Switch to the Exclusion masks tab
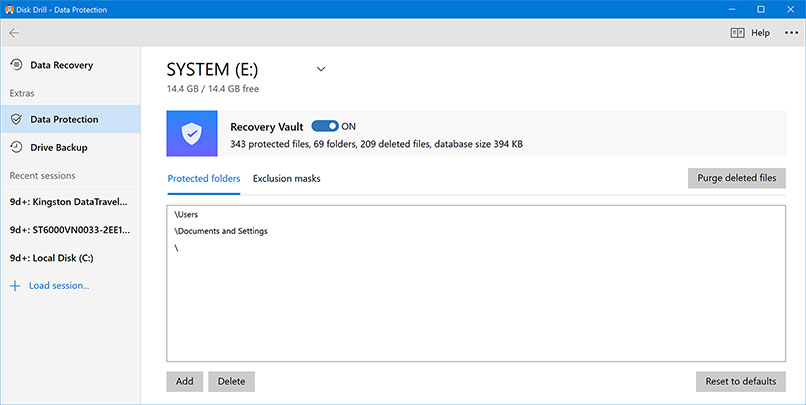The width and height of the screenshot is (806, 405). (x=286, y=179)
